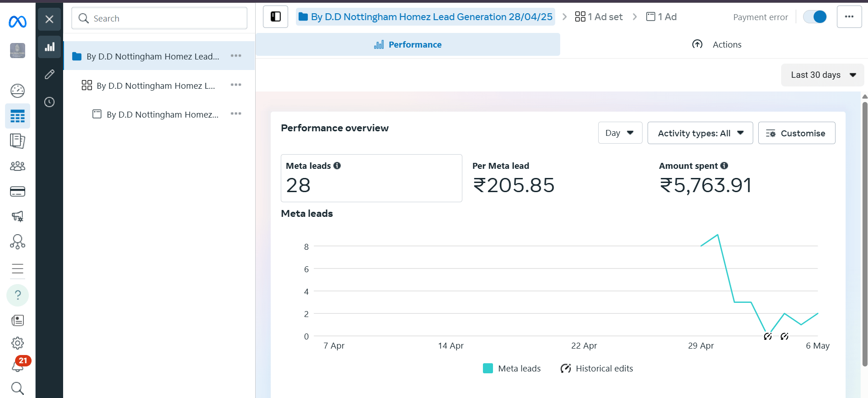This screenshot has width=868, height=398.
Task: Open the magnifier search icon in sidebar
Action: (17, 388)
